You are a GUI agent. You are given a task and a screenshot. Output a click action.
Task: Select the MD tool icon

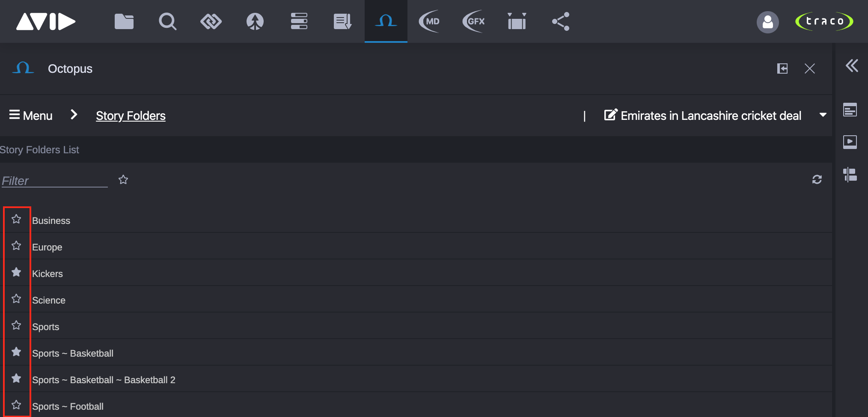pyautogui.click(x=430, y=21)
